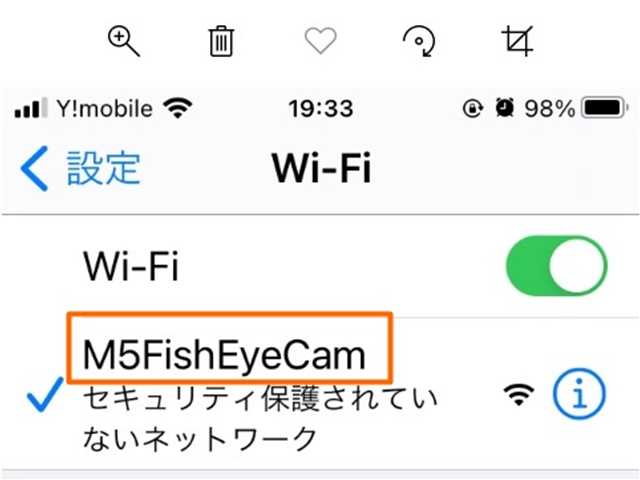Tap the M5FishEyeCam signal strength icon

519,394
